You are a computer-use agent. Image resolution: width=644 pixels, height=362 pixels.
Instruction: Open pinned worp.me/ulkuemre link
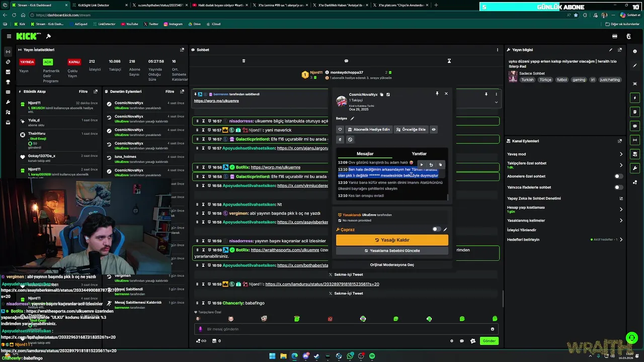coord(216,101)
